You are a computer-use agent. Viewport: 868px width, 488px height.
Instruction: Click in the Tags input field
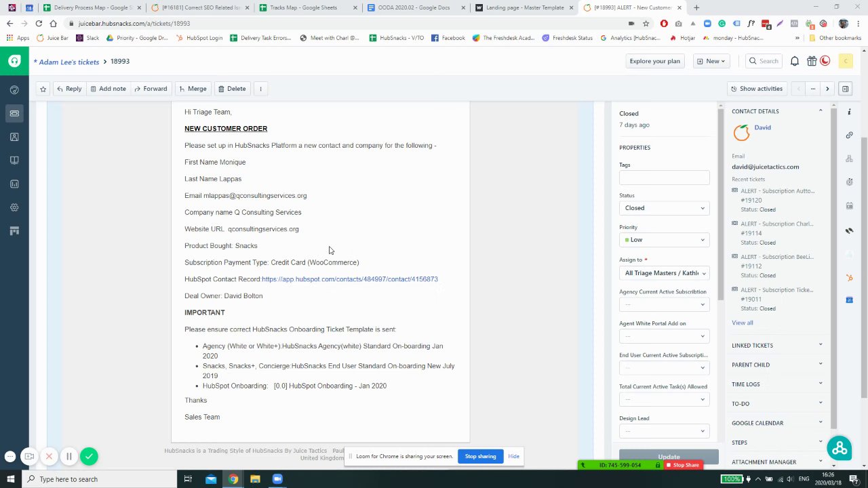point(664,178)
